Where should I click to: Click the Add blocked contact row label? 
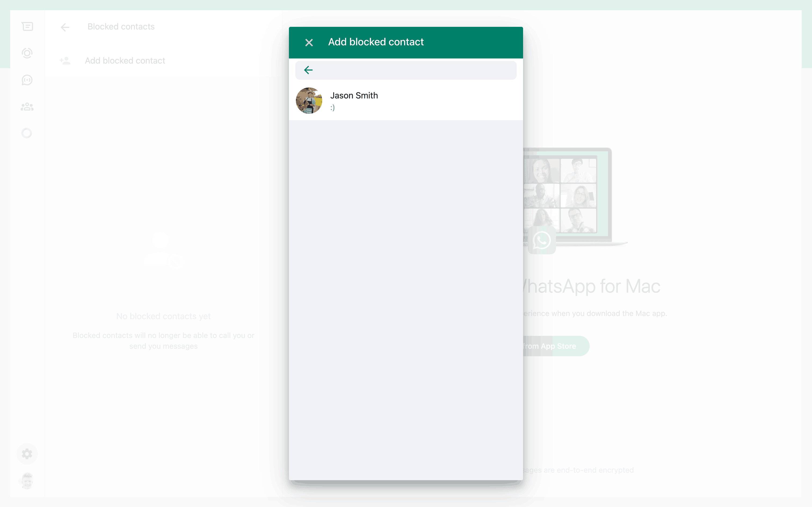[125, 61]
